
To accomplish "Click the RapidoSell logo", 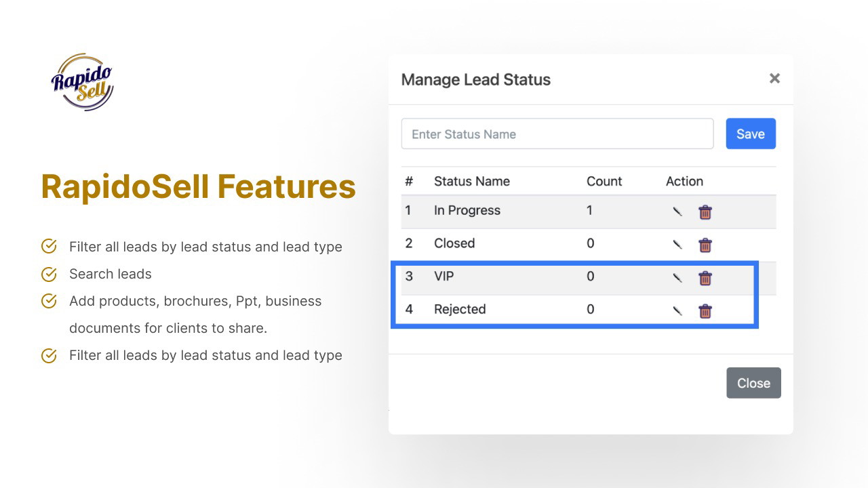I will 82,82.
